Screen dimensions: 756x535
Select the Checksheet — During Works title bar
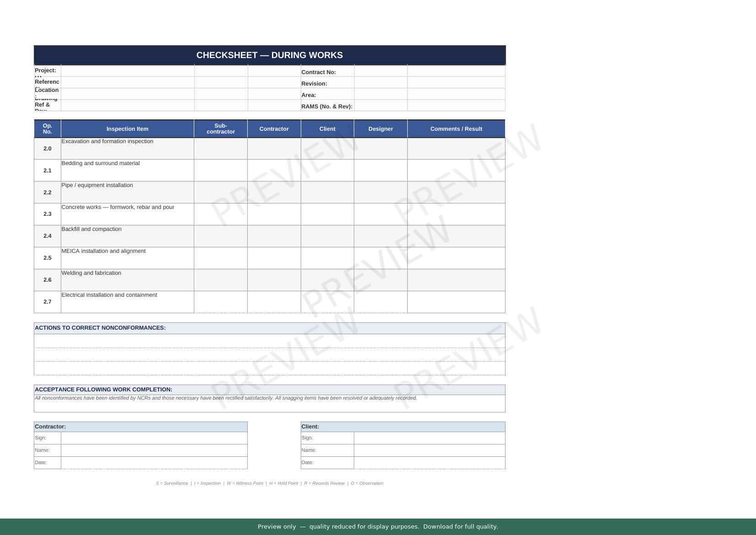[269, 55]
